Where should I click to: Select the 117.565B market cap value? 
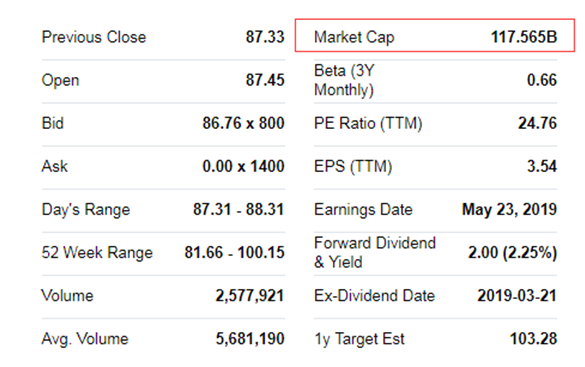(524, 37)
